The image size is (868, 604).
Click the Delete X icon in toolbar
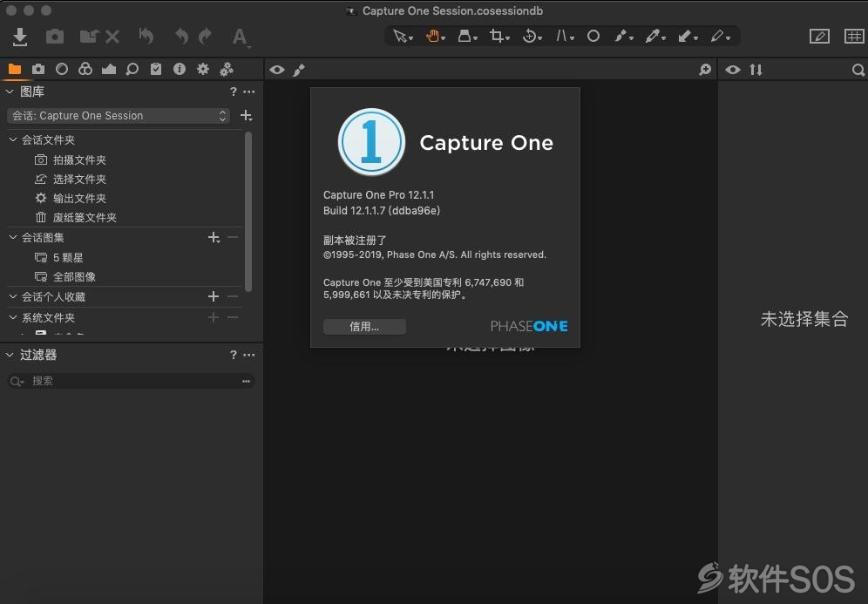coord(112,37)
